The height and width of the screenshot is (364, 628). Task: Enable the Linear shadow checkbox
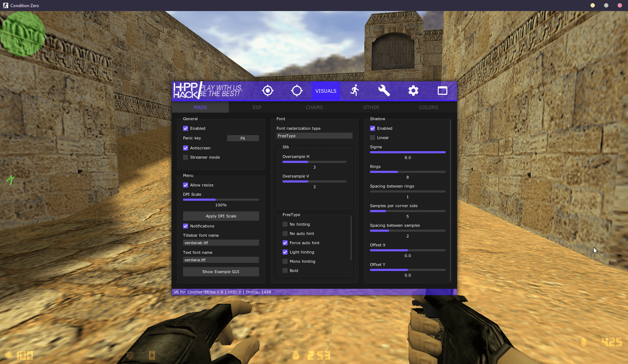(373, 138)
